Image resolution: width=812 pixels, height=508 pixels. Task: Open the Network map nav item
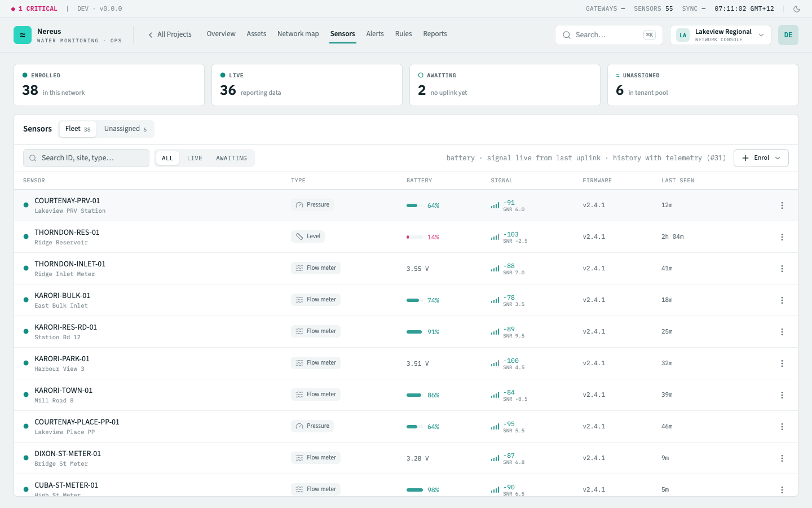(x=298, y=34)
